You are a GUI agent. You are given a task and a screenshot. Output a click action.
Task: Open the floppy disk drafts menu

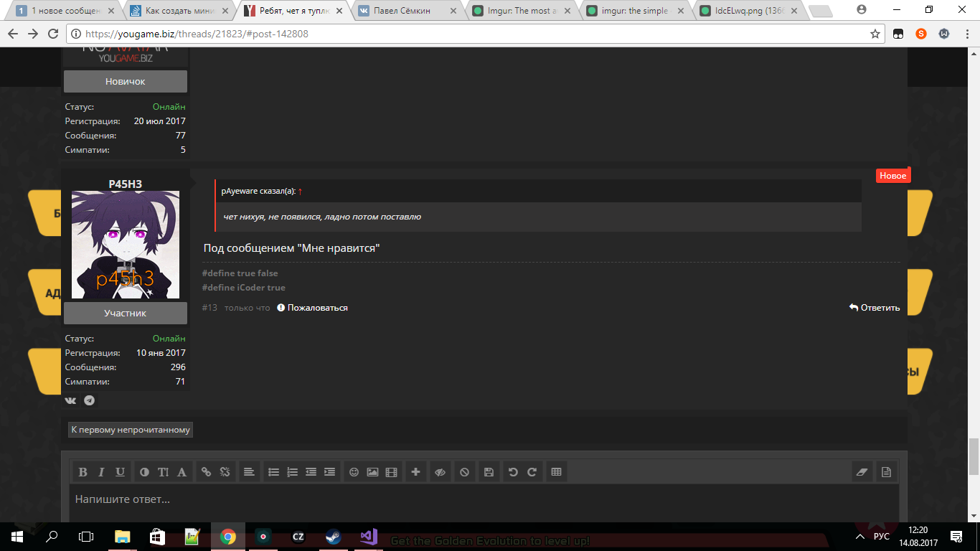489,472
